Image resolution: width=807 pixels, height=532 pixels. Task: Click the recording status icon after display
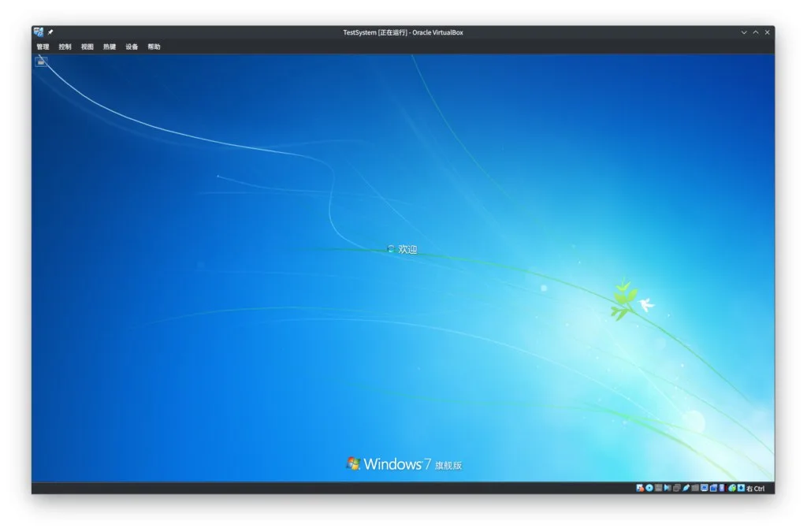coord(713,488)
